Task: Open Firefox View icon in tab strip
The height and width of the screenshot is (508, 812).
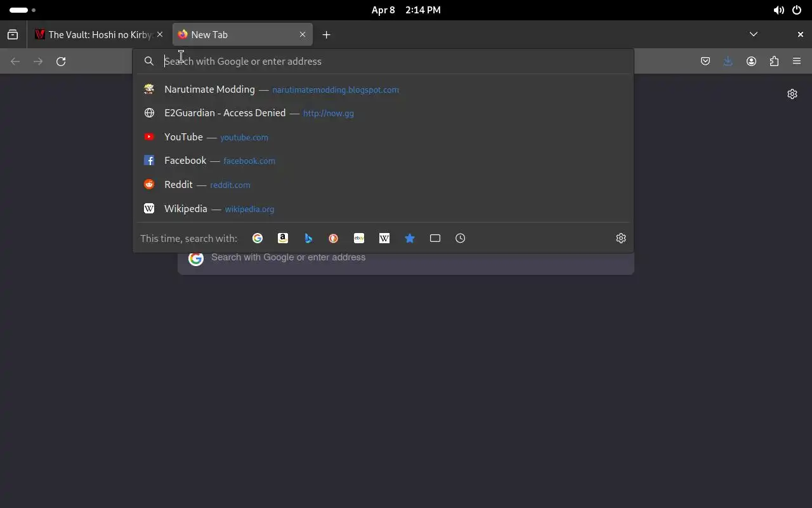Action: (x=13, y=35)
